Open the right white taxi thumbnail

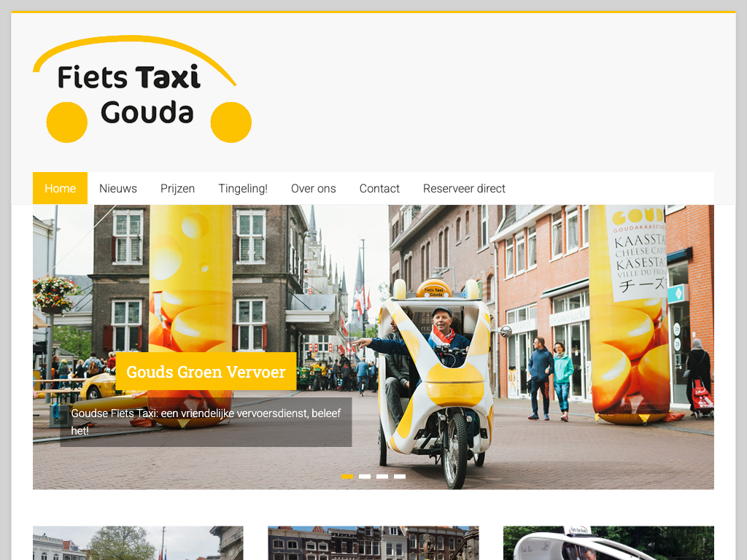click(608, 543)
